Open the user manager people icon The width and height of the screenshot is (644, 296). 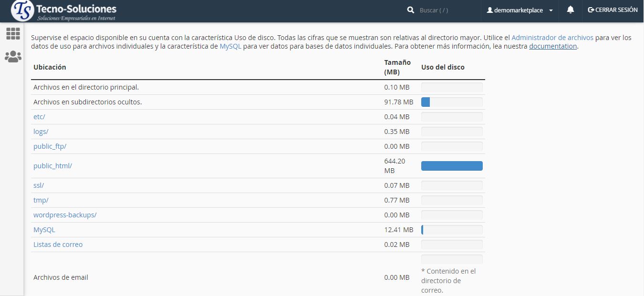pos(13,57)
